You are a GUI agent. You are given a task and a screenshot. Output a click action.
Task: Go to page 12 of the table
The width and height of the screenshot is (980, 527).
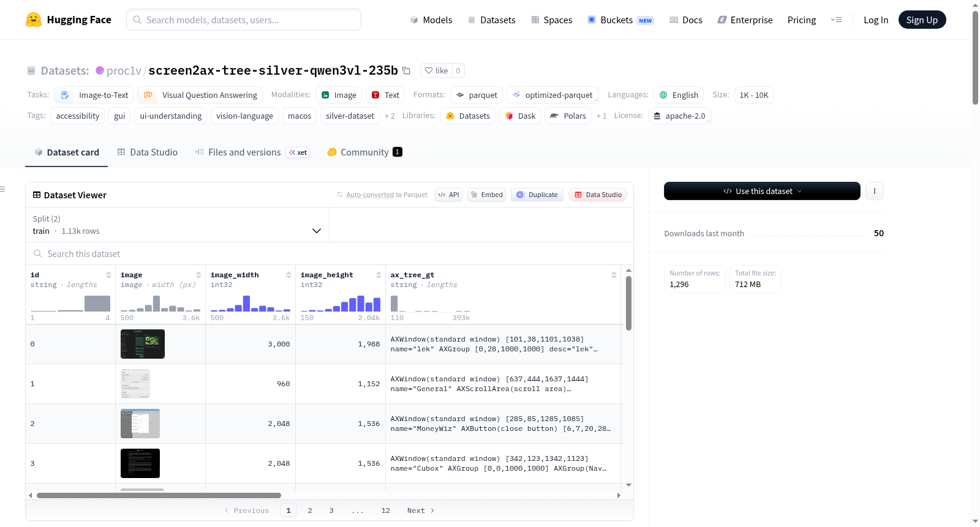point(385,510)
